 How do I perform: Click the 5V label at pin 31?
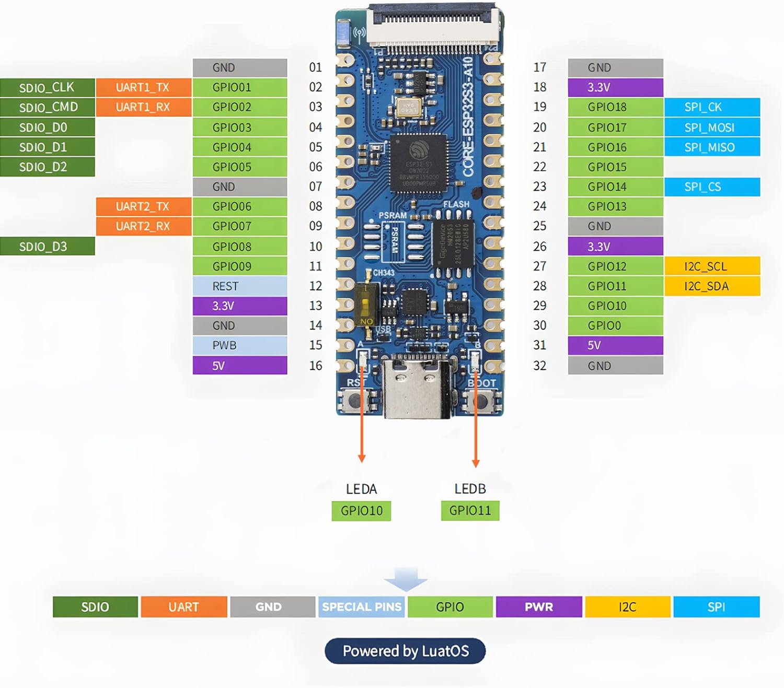click(616, 345)
